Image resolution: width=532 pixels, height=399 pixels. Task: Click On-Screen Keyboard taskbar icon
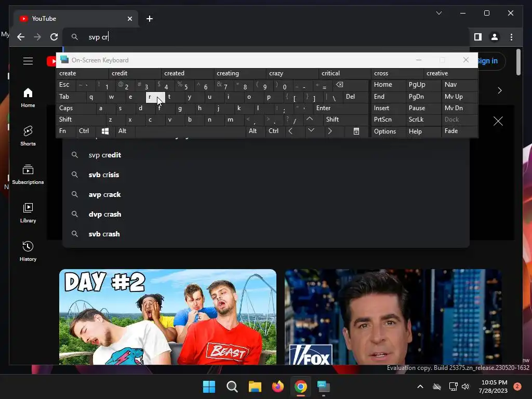[x=324, y=387]
